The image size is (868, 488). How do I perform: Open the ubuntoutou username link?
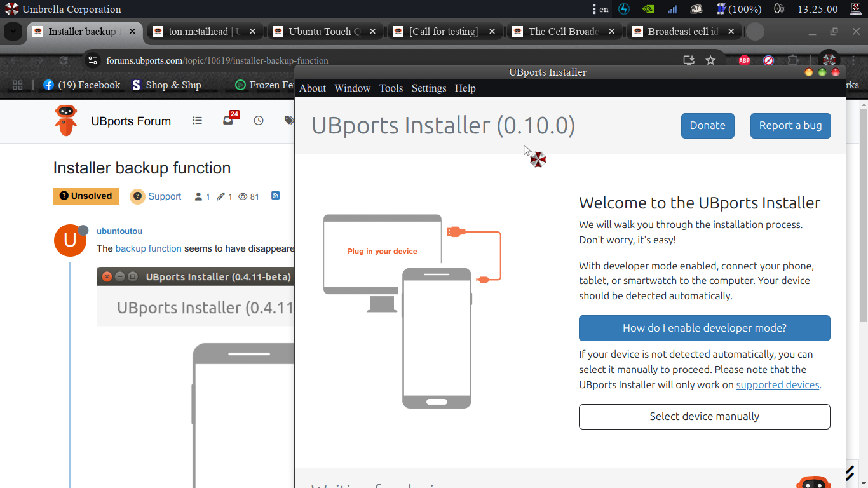click(x=119, y=231)
